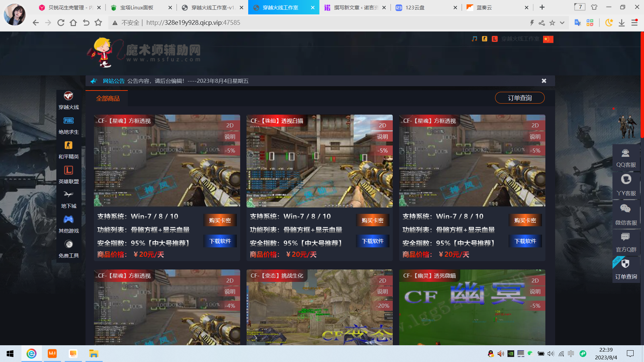Open the Windows Start menu

tap(10, 354)
